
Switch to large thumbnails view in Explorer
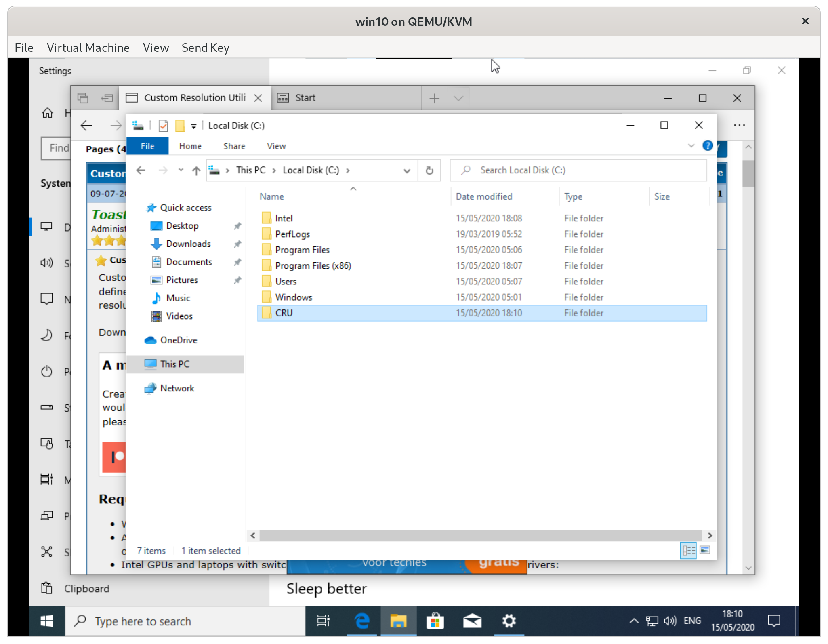click(x=704, y=550)
